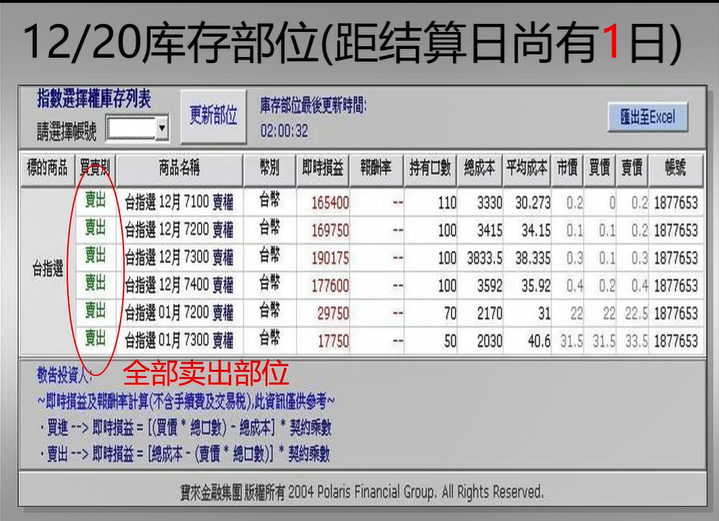Click average cost 40.6
The height and width of the screenshot is (521, 719).
(539, 341)
